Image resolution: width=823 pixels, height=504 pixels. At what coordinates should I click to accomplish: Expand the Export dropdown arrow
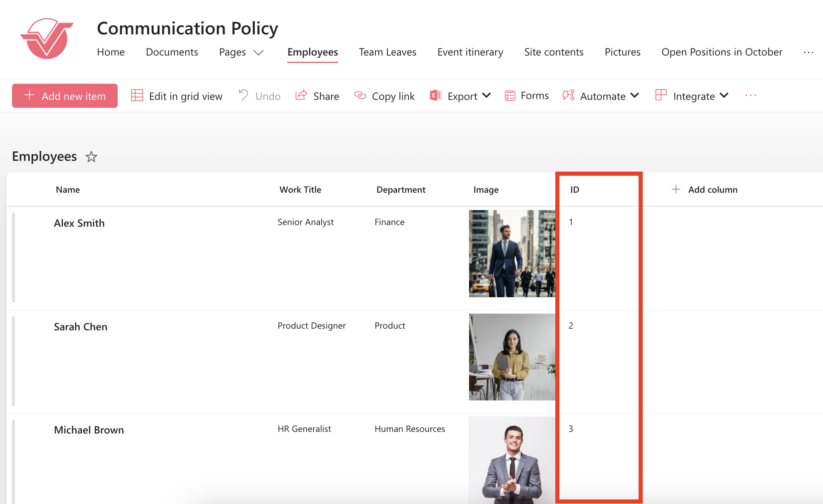tap(487, 96)
